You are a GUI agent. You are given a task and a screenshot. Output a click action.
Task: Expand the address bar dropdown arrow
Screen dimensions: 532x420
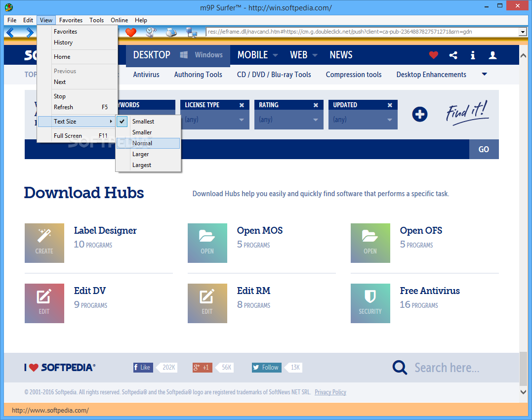click(x=523, y=32)
